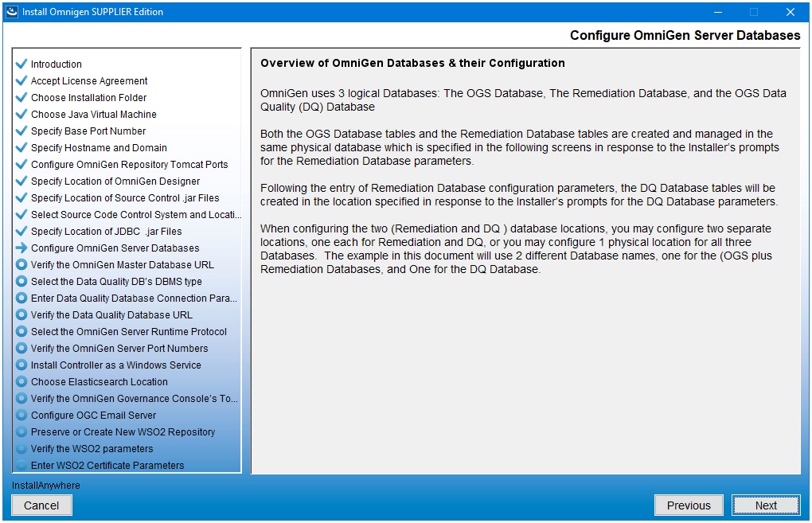Click the checkmark icon beside Introduction
This screenshot has height=523, width=812.
21,64
